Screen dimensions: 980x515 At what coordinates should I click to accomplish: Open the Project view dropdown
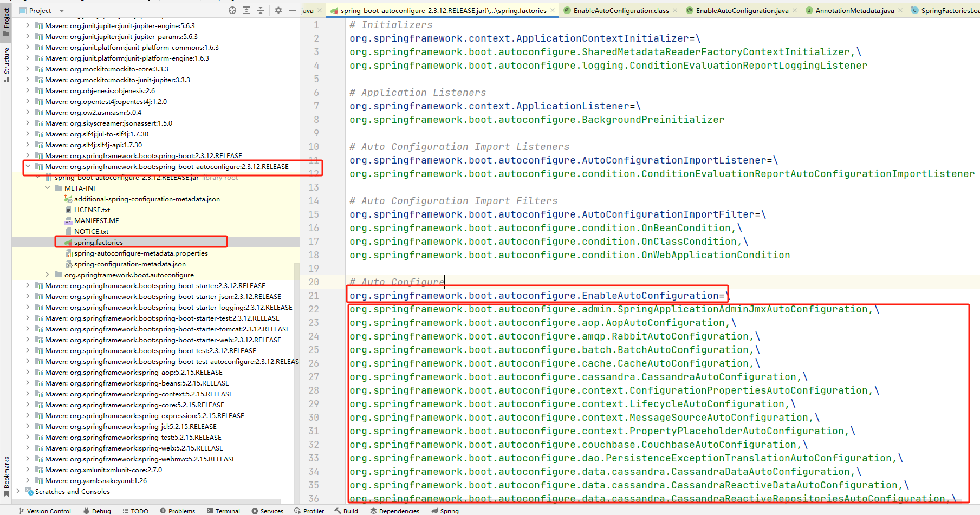point(61,11)
